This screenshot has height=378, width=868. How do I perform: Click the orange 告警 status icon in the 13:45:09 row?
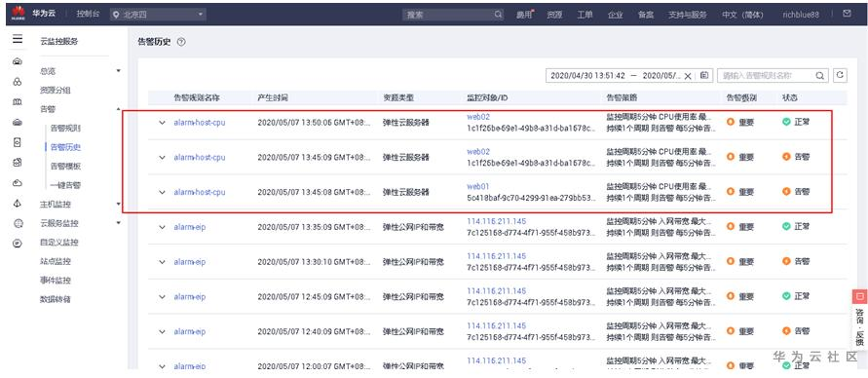[786, 157]
